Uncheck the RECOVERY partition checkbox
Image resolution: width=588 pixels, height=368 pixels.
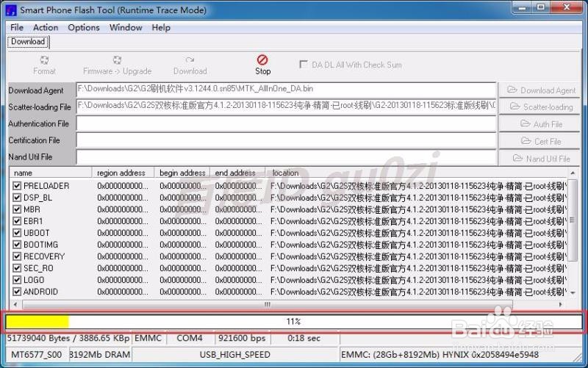17,256
